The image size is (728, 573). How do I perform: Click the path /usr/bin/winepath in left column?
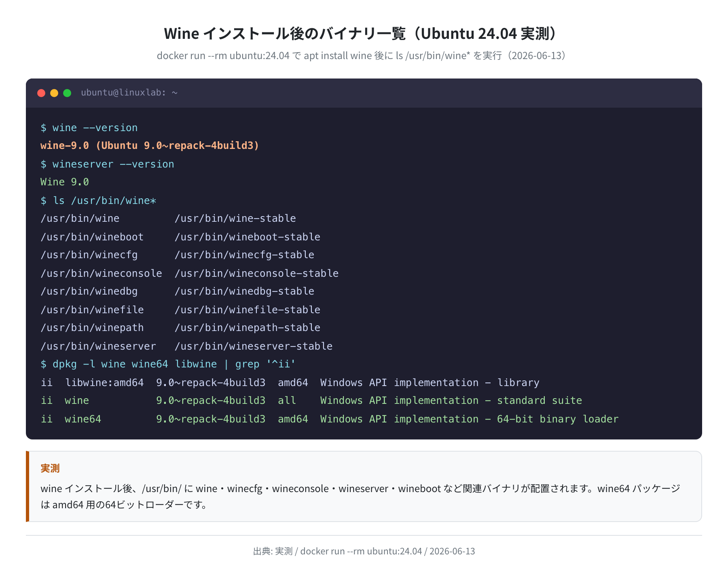tap(92, 328)
